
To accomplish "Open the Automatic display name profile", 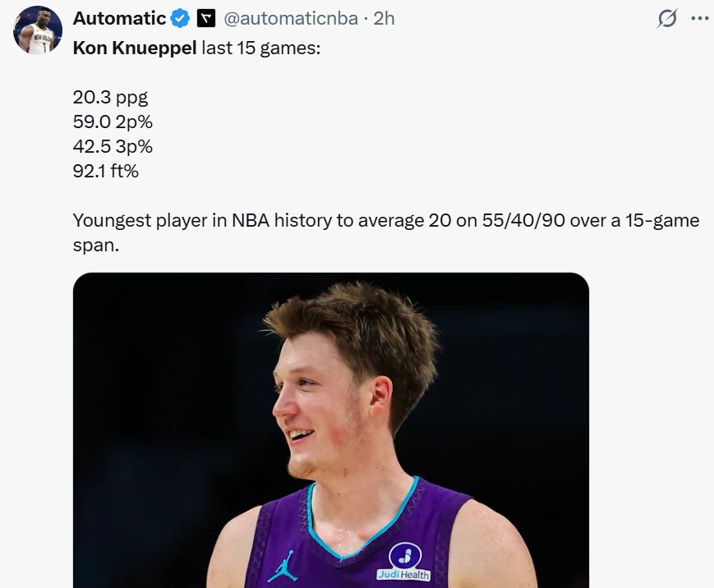I will 119,18.
